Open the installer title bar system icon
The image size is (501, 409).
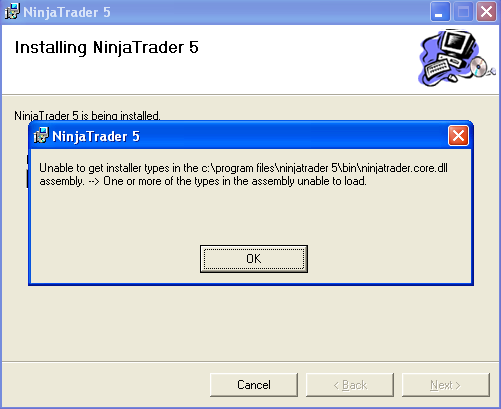12,11
